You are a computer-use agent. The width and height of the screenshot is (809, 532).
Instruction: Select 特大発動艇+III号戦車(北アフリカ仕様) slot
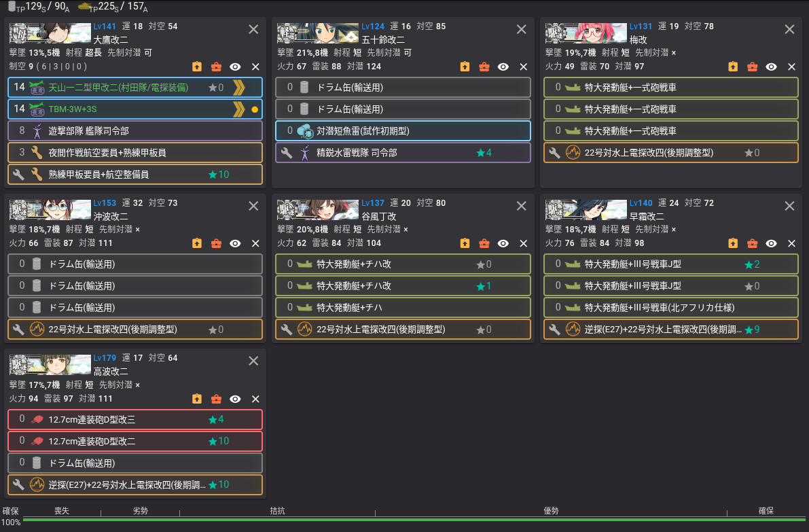tap(670, 308)
